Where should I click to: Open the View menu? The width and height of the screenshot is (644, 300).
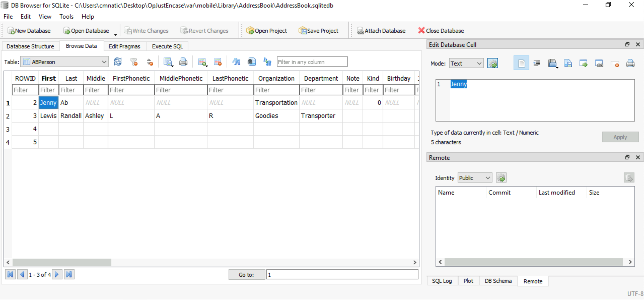(x=45, y=17)
